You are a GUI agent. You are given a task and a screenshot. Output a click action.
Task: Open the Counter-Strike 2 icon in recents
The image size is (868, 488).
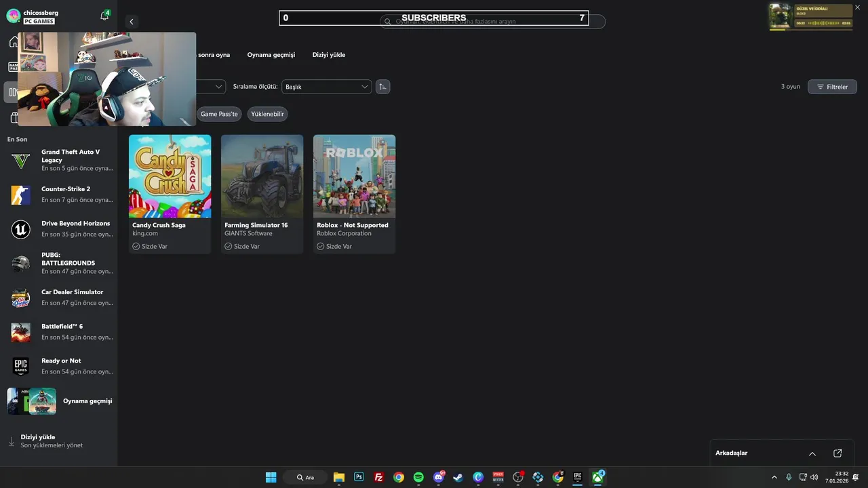point(21,195)
